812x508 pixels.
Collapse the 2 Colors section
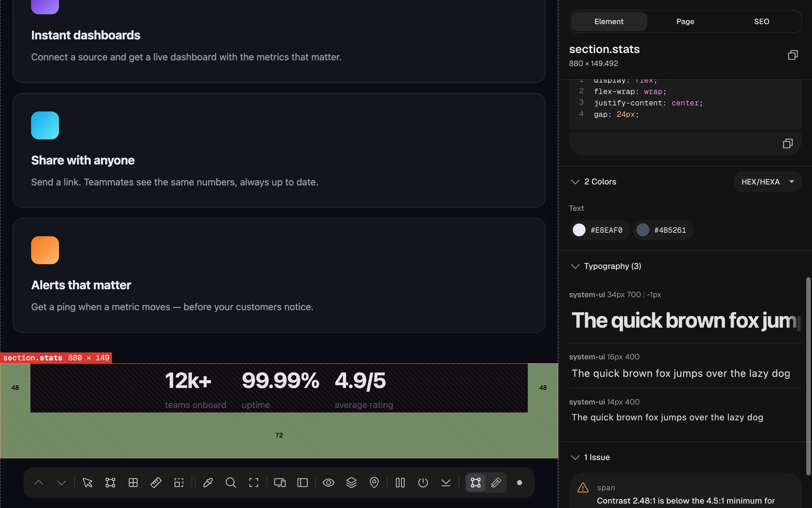575,182
